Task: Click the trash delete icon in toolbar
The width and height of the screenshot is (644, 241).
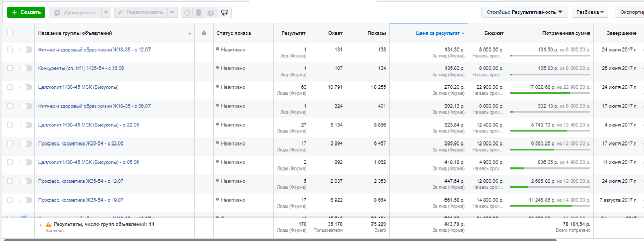Action: point(200,12)
